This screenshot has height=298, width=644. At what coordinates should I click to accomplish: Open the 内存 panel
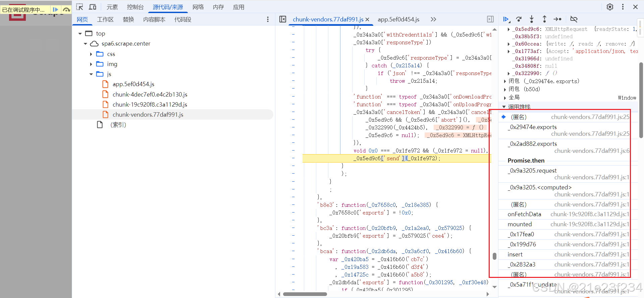click(x=218, y=7)
